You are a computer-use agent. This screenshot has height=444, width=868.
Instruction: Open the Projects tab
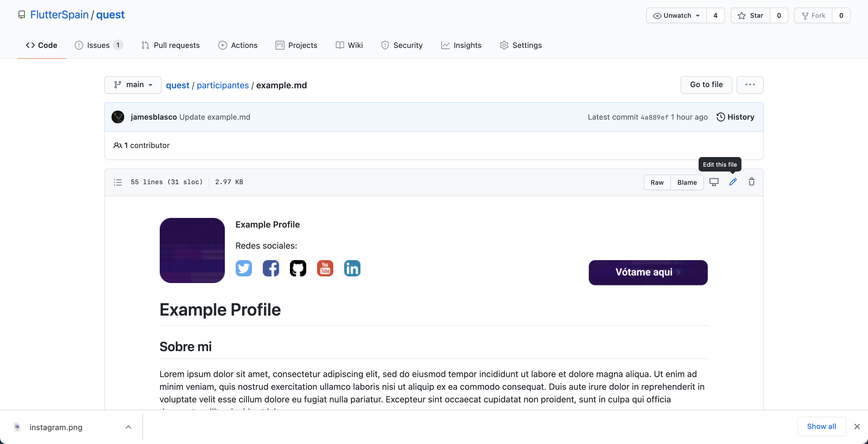click(x=297, y=45)
